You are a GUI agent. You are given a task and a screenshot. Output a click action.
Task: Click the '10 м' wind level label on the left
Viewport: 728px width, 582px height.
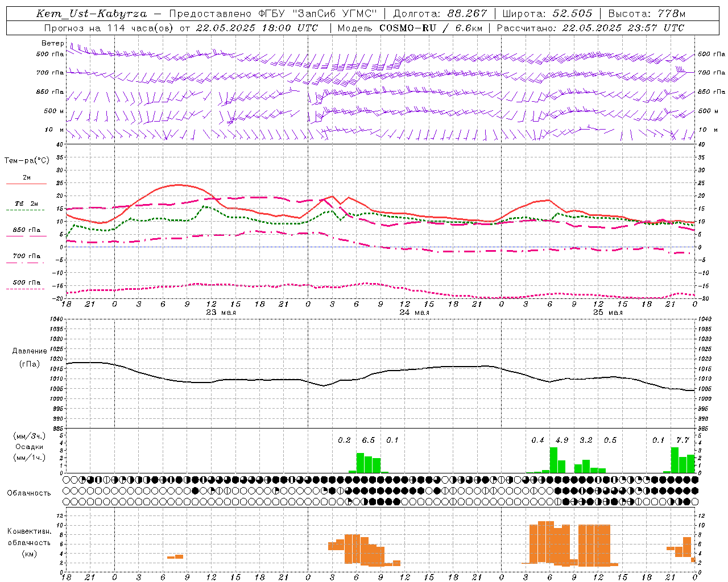(x=54, y=130)
